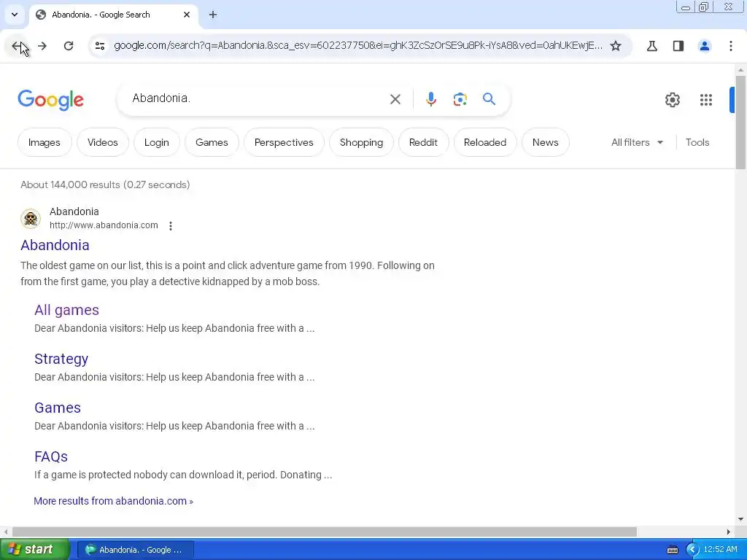The width and height of the screenshot is (747, 560).
Task: Click the About 144,000 results text
Action: (x=105, y=184)
